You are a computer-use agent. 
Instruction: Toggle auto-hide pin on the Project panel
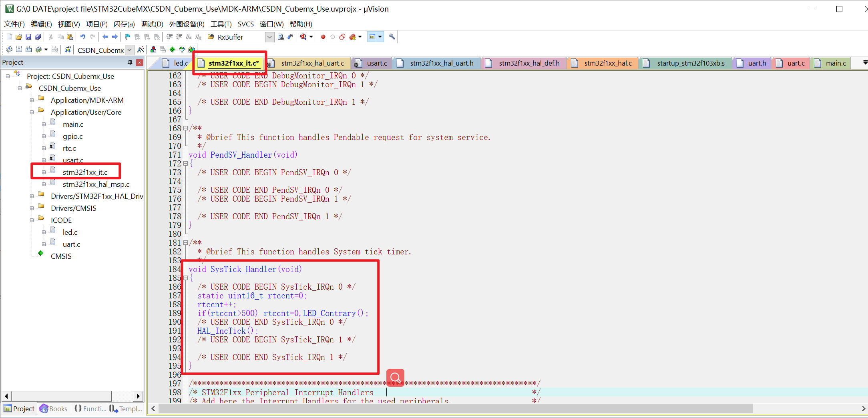pyautogui.click(x=130, y=62)
